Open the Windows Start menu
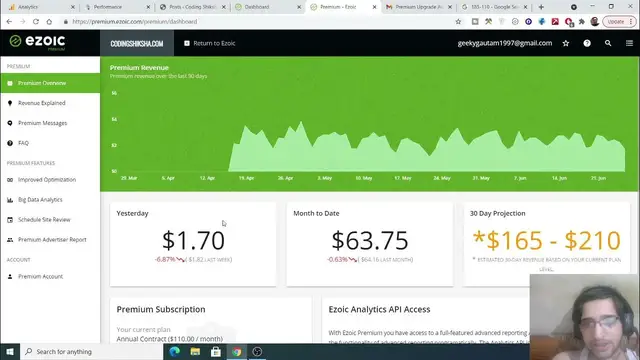 (10, 351)
